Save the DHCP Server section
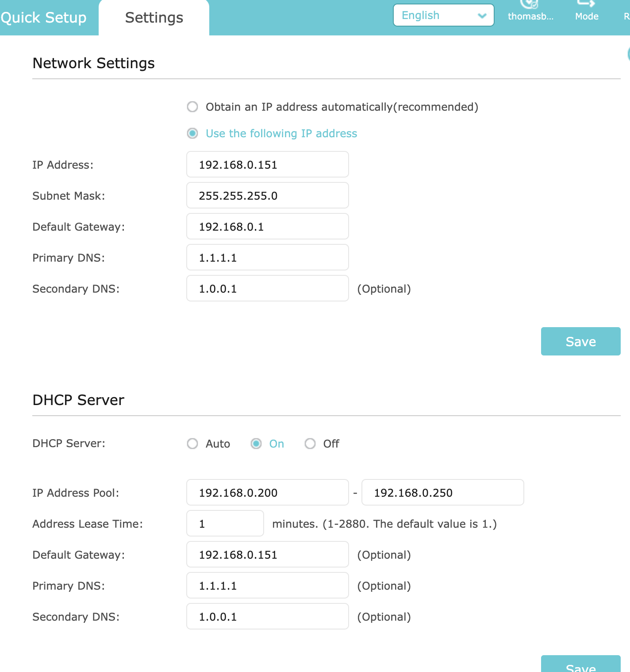630x672 pixels. coord(580,664)
